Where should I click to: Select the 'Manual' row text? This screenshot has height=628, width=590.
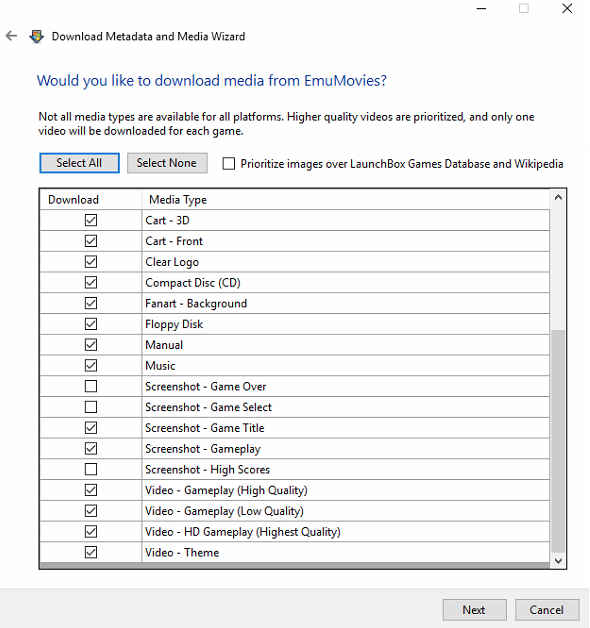tap(164, 345)
